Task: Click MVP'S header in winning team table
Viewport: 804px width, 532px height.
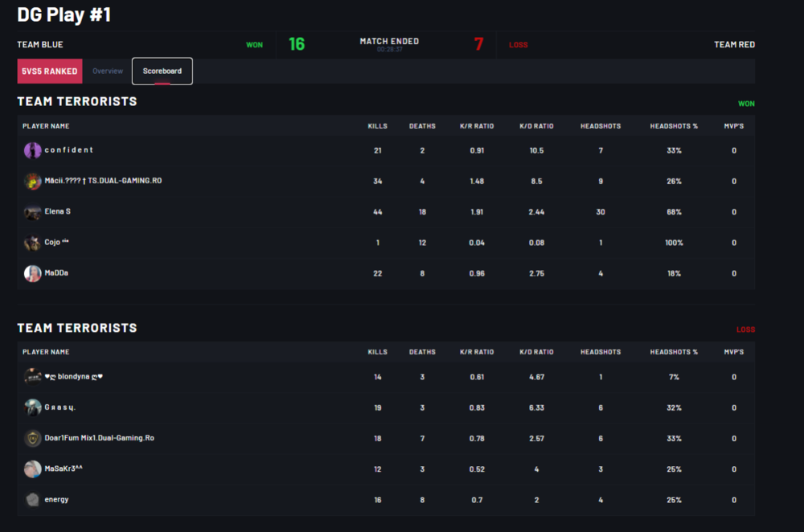Action: pos(733,126)
